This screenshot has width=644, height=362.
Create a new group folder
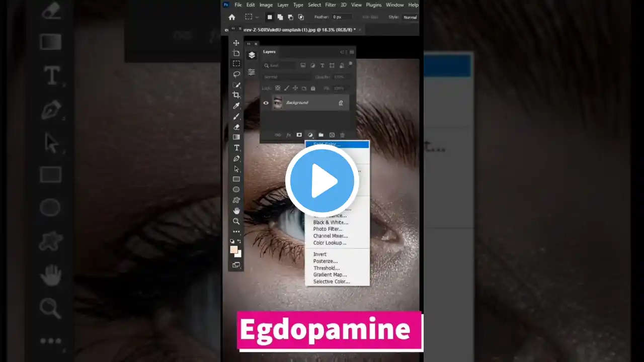pos(321,135)
